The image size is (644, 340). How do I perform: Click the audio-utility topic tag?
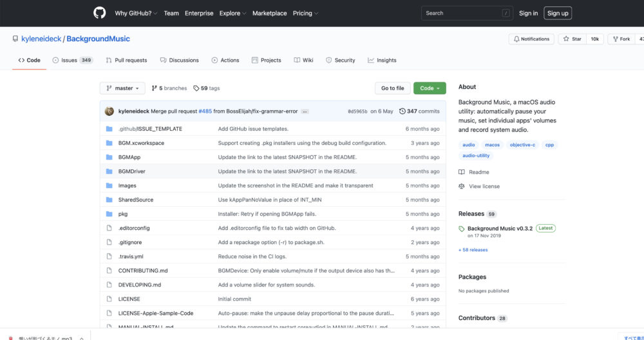tap(476, 156)
